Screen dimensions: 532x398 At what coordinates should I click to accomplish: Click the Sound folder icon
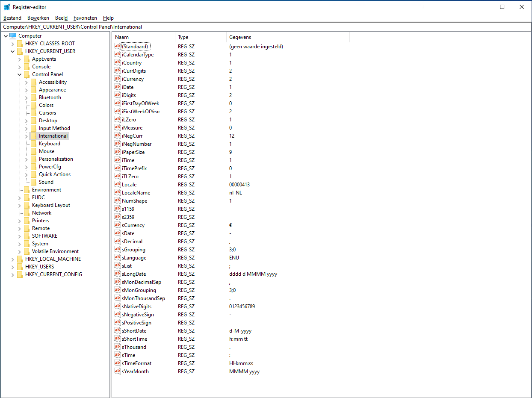coord(33,182)
